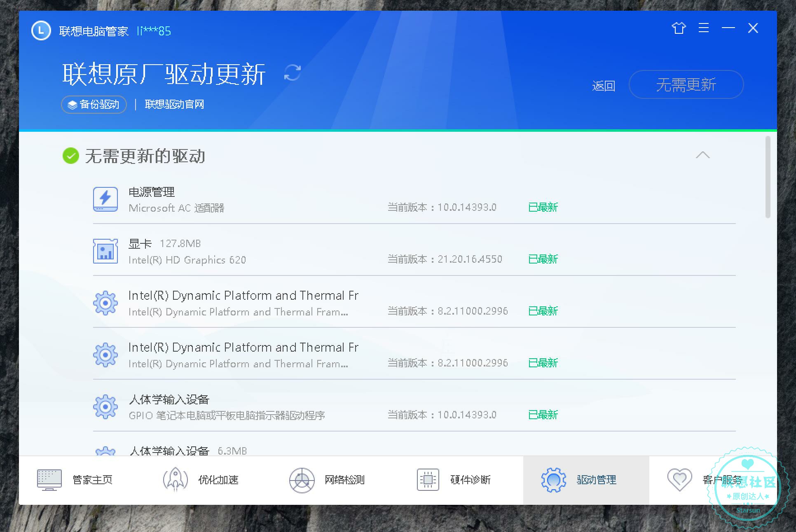
Task: Click 已最新 status in GPIO row
Action: click(x=543, y=415)
